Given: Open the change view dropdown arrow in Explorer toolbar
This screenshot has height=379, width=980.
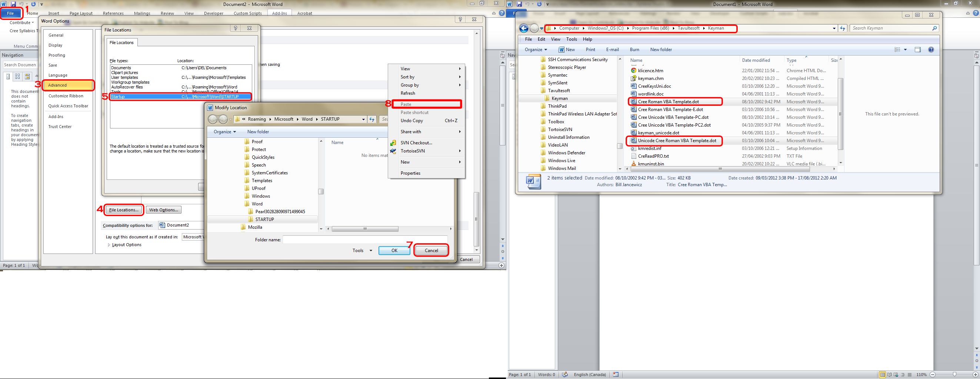Looking at the screenshot, I should tap(906, 50).
